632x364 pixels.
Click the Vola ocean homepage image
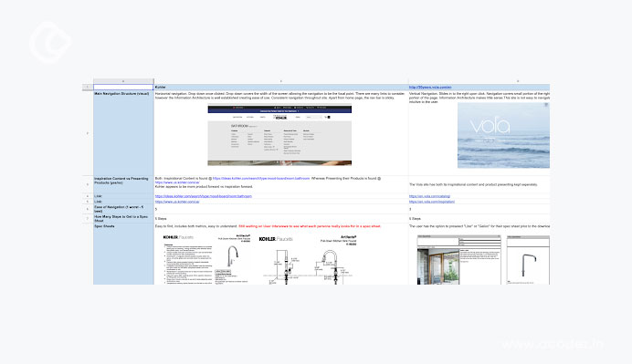coord(503,135)
